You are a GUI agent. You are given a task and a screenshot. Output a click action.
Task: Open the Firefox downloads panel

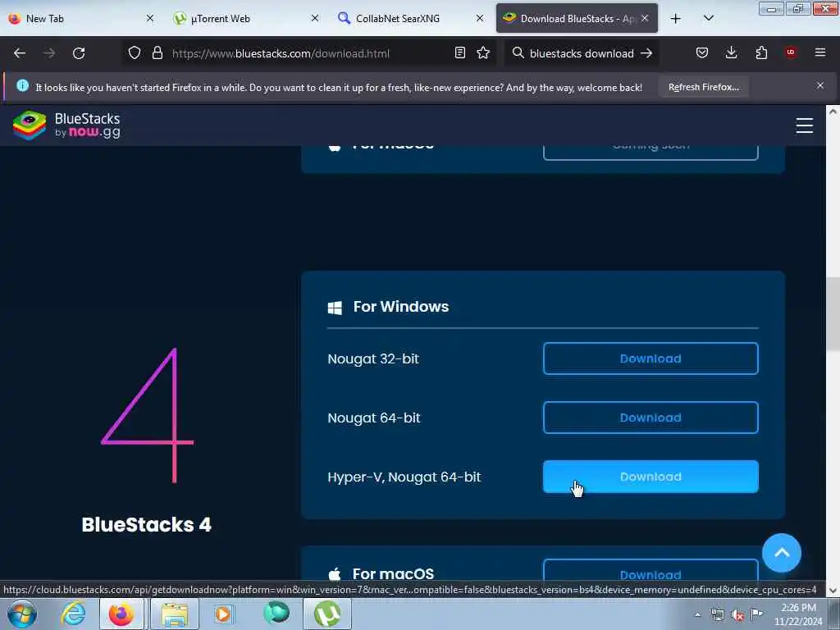click(x=731, y=52)
